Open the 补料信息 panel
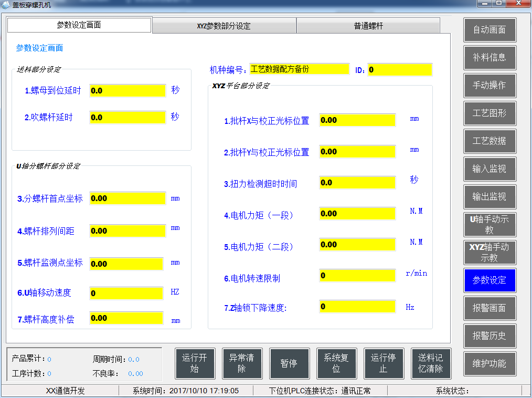The width and height of the screenshot is (532, 398). (490, 58)
